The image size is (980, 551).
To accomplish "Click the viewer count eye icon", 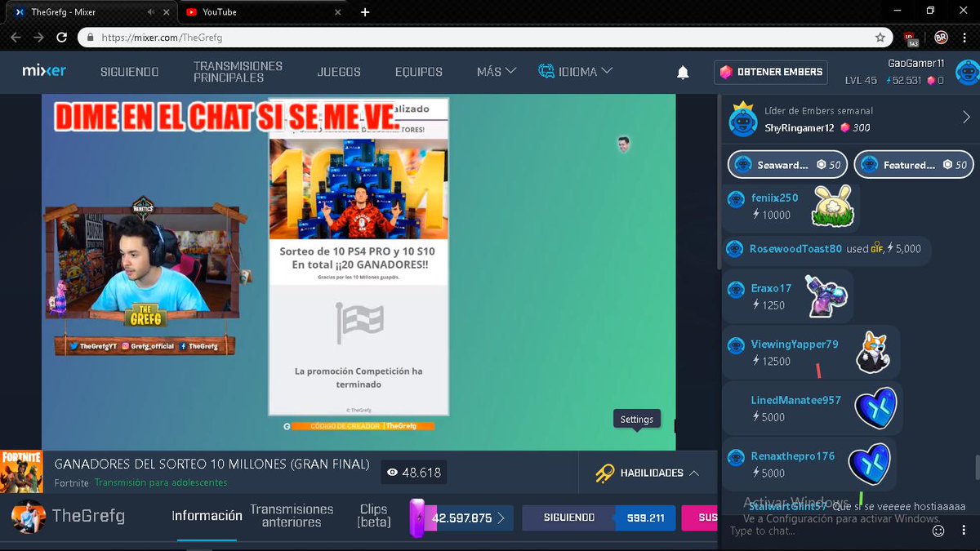I will click(x=393, y=473).
